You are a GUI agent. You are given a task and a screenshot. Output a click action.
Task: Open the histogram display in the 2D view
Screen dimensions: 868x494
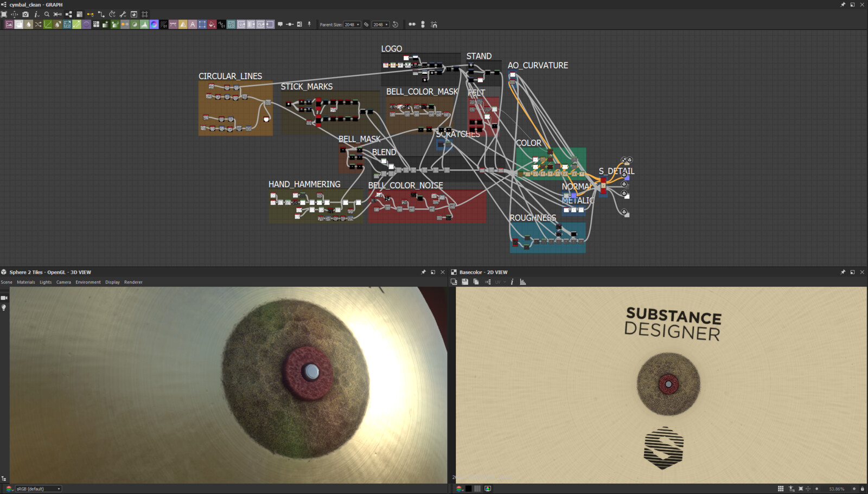(x=522, y=282)
